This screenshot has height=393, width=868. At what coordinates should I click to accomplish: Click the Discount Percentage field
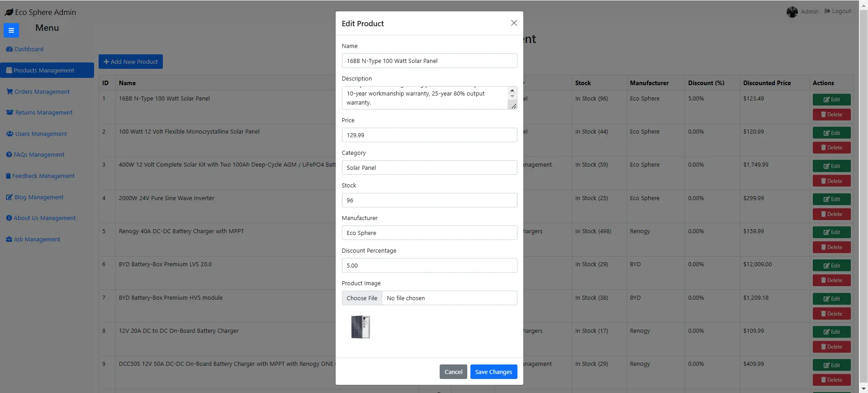[x=429, y=265]
